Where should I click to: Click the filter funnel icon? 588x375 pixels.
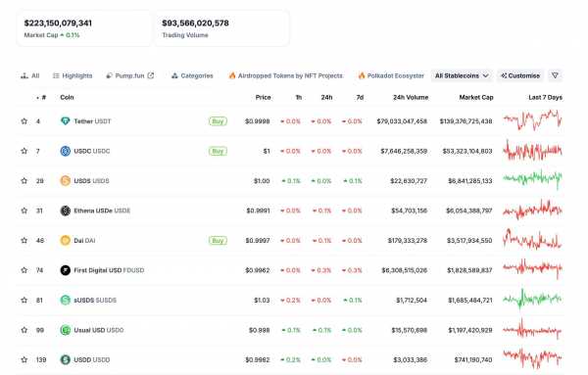(555, 75)
